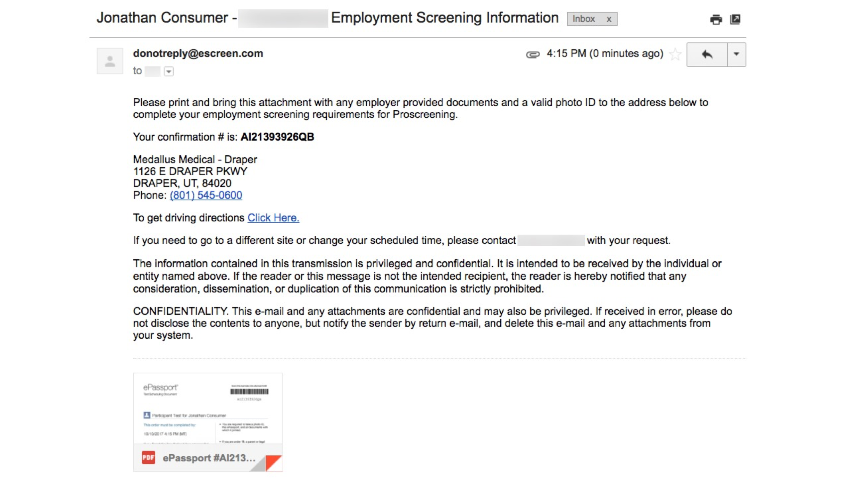
Task: Open the more options dropdown beside reply
Action: (736, 54)
